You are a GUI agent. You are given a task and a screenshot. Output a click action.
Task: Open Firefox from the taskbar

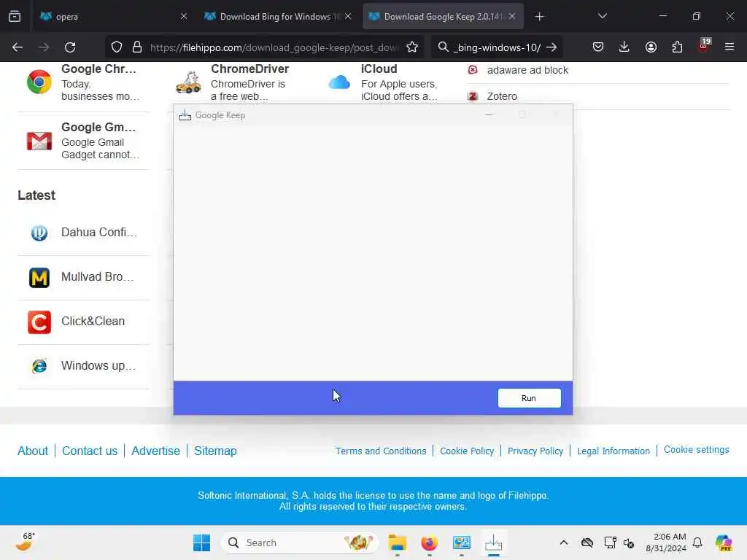point(429,542)
